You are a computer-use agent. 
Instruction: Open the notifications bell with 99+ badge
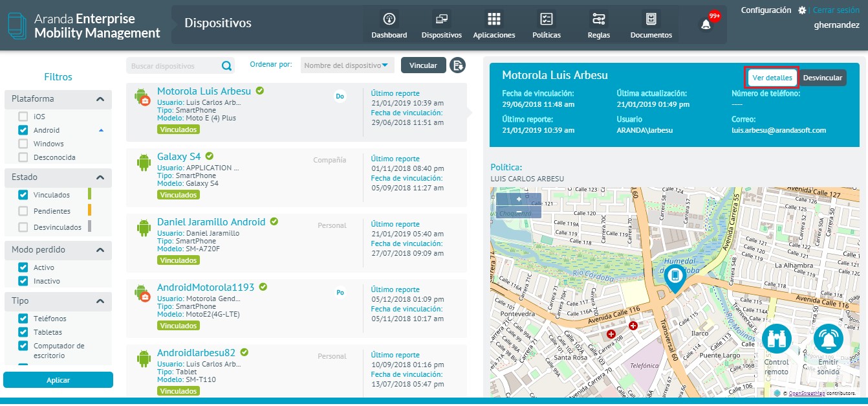coord(706,24)
